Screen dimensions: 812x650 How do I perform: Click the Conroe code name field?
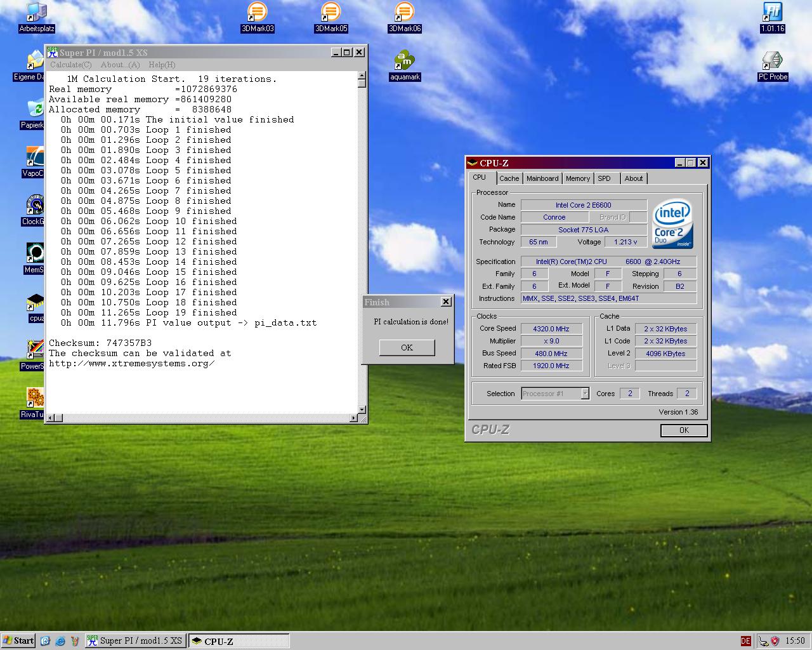point(554,217)
